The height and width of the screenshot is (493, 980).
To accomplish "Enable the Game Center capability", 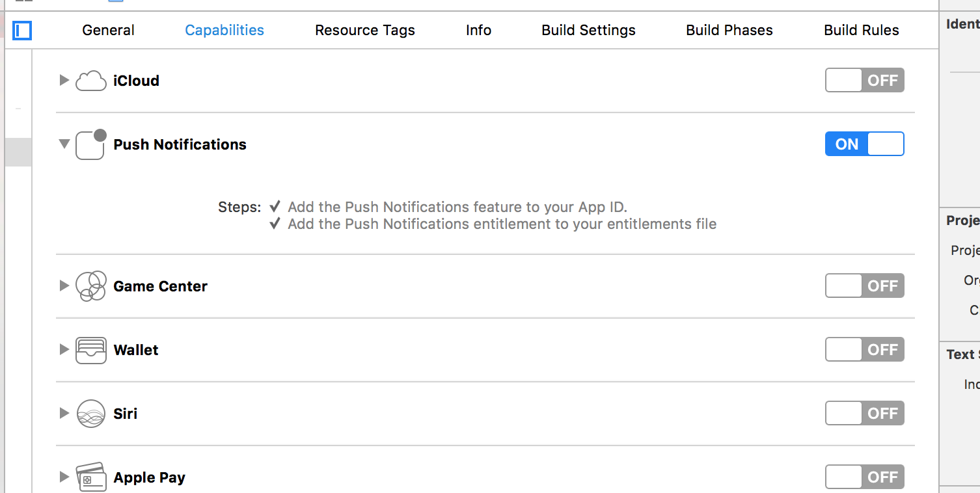I will pyautogui.click(x=864, y=286).
